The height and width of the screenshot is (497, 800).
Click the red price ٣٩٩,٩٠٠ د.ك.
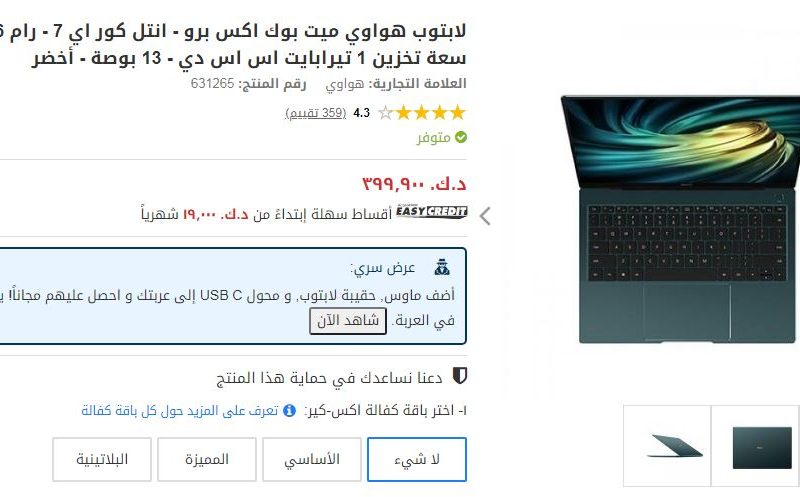pyautogui.click(x=414, y=183)
